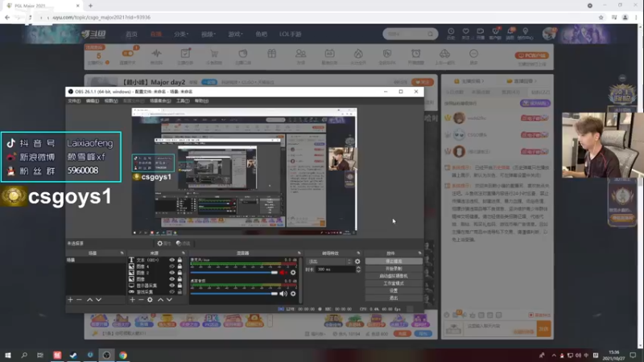Viewport: 644px width, 362px height.
Task: Pop out the Audio Mixer dock panel
Action: coord(299,253)
